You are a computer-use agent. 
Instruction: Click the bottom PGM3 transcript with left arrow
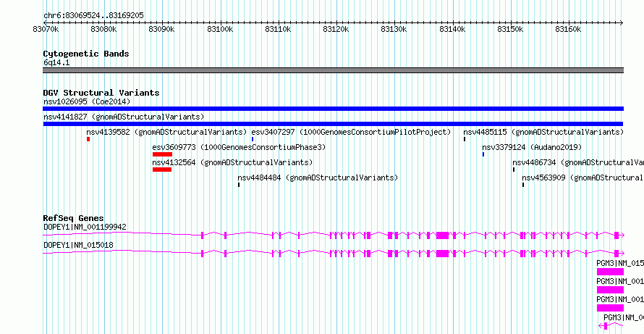pyautogui.click(x=611, y=326)
